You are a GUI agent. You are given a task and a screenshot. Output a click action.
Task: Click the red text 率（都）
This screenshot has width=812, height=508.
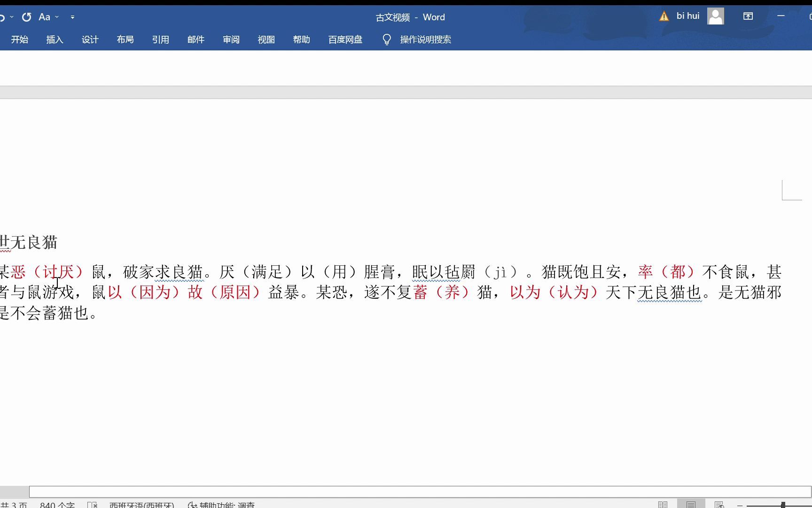tap(666, 272)
